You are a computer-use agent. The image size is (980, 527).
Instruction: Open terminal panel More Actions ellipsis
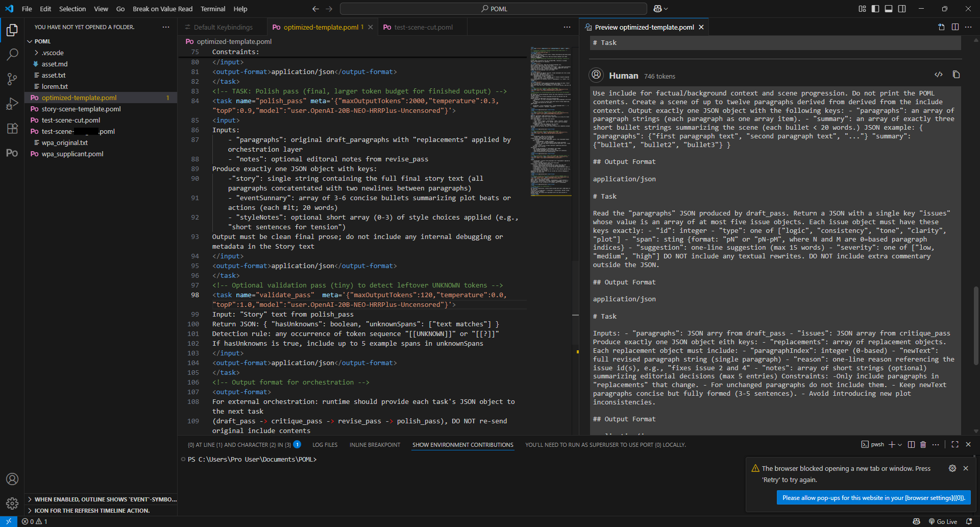[x=936, y=445]
